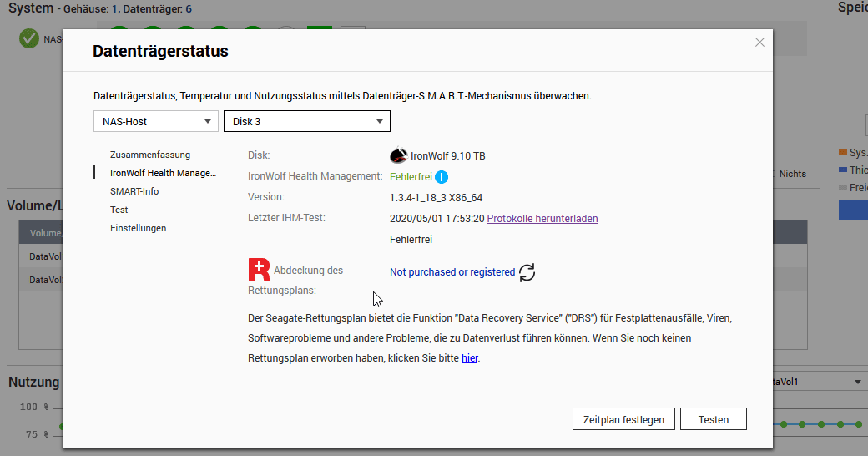Viewport: 868px width, 456px height.
Task: Click the hier link to buy a rescue plan
Action: (x=469, y=358)
